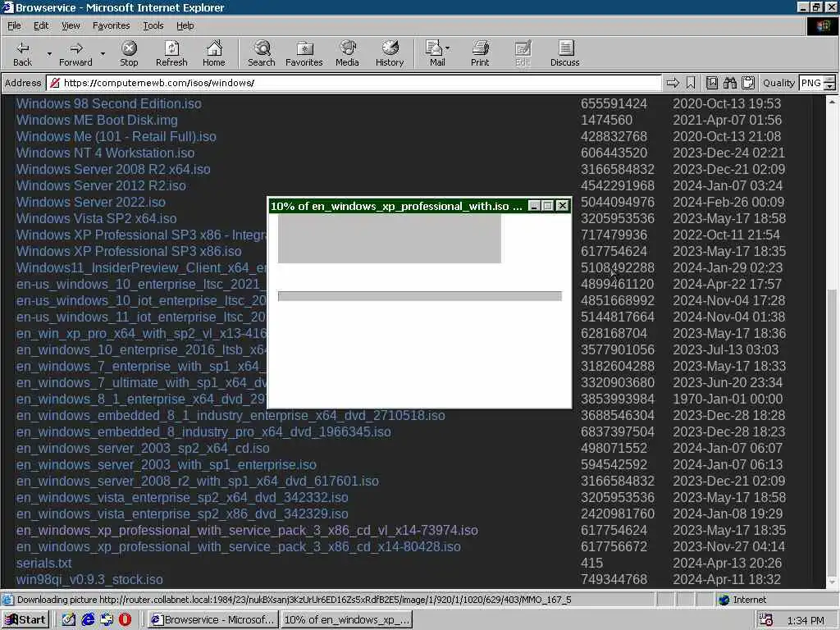Click the Forward toolbar button
This screenshot has height=630, width=840.
(x=75, y=53)
